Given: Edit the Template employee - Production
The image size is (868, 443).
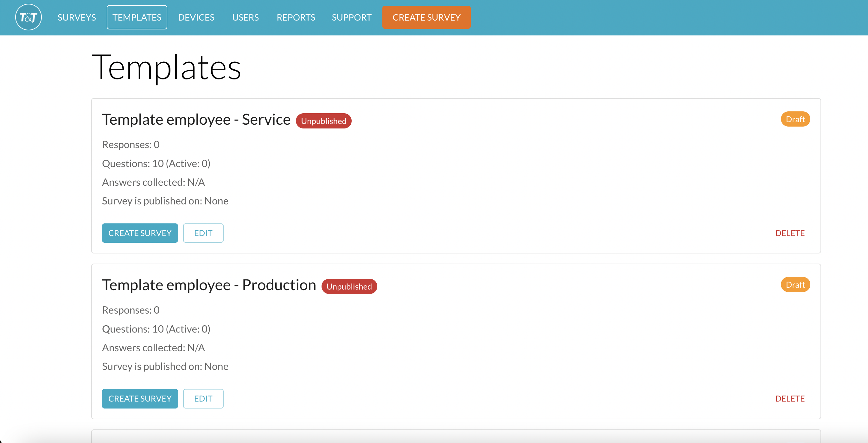Looking at the screenshot, I should point(203,399).
